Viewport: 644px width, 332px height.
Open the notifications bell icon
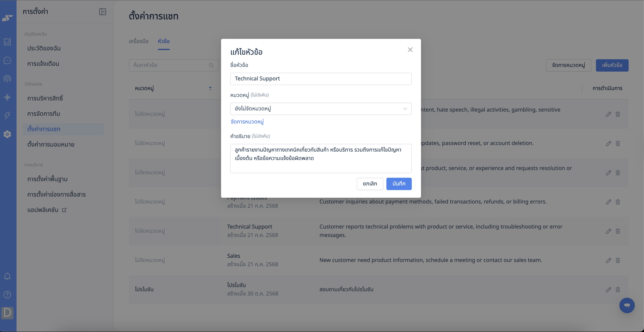point(7,276)
